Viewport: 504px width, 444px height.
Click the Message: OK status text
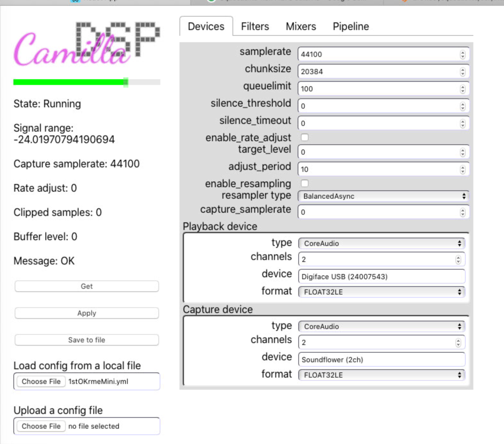(x=44, y=261)
